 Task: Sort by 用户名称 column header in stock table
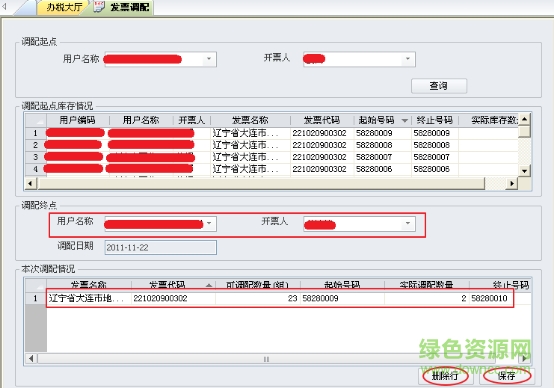point(141,120)
